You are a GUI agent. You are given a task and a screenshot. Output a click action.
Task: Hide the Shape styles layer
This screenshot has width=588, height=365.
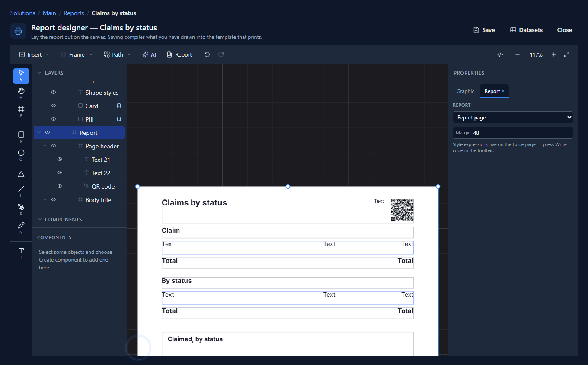click(x=54, y=93)
